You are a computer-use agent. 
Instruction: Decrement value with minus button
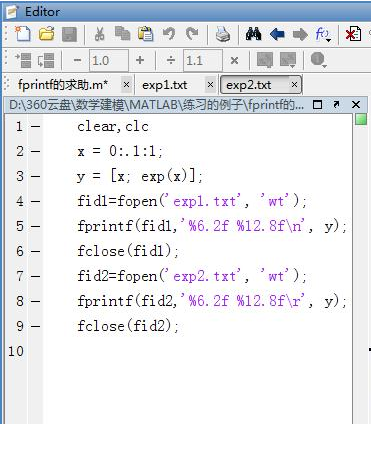click(x=77, y=60)
